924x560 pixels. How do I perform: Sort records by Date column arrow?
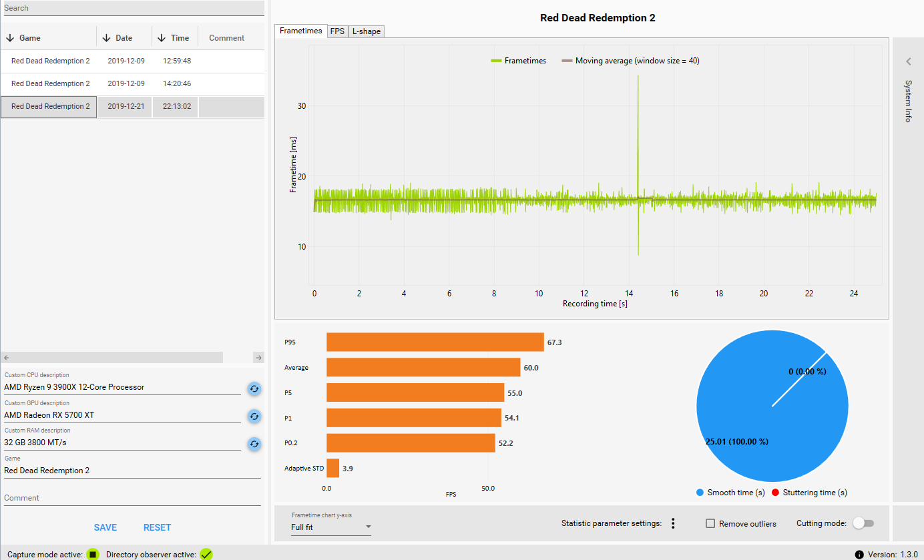tap(106, 38)
